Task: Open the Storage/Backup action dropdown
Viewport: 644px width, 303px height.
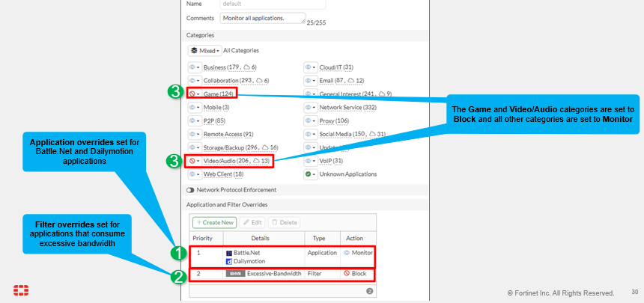Action: coord(195,147)
